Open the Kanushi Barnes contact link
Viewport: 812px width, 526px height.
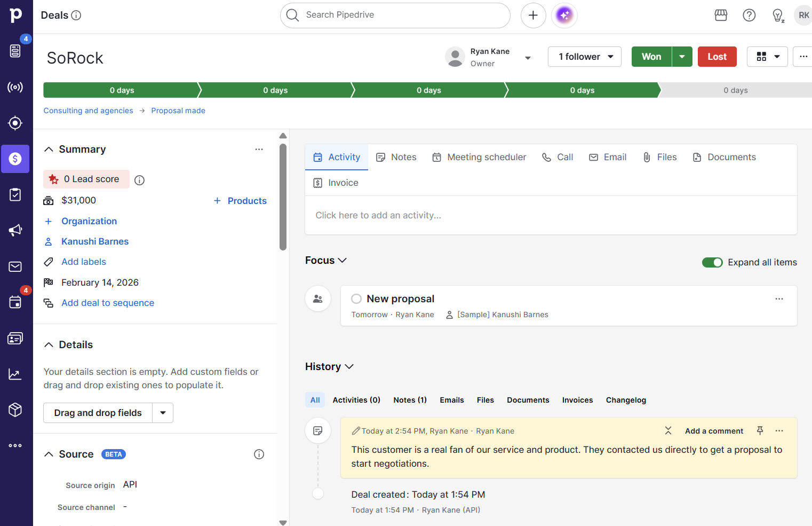tap(94, 241)
